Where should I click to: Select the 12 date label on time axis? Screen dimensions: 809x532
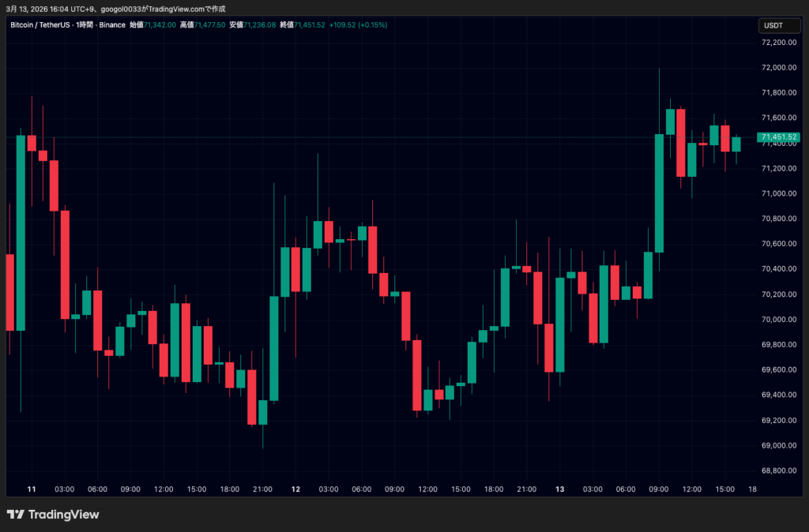295,489
